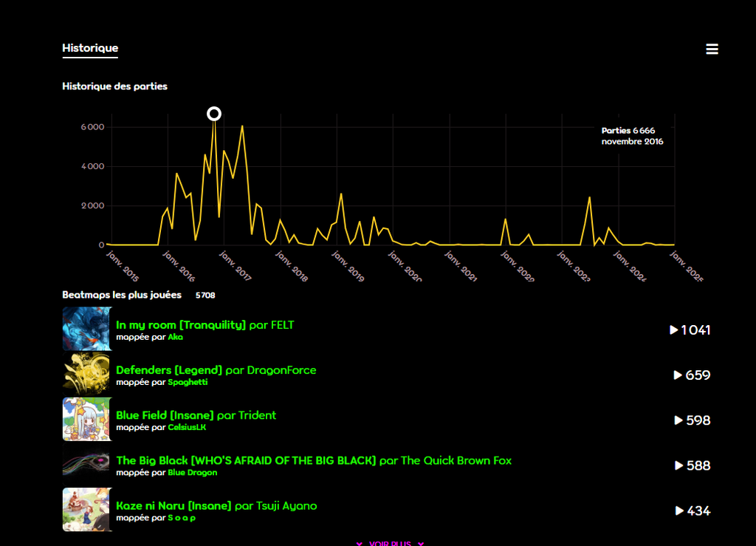This screenshot has height=546, width=756.
Task: Open Blue Field beatmap cover thumbnail
Action: 86,419
